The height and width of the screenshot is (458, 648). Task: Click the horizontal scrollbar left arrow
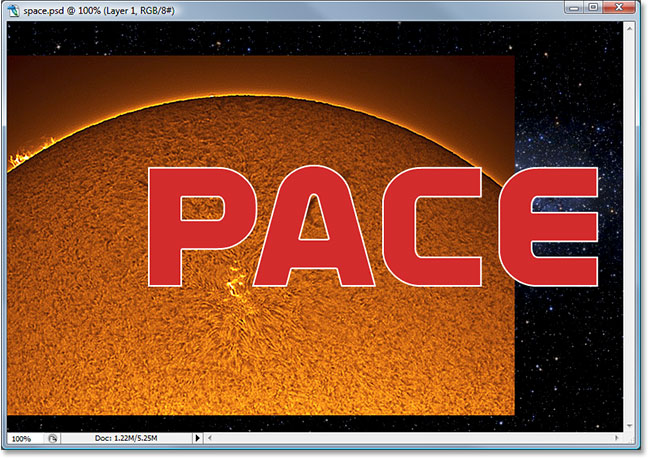click(210, 438)
